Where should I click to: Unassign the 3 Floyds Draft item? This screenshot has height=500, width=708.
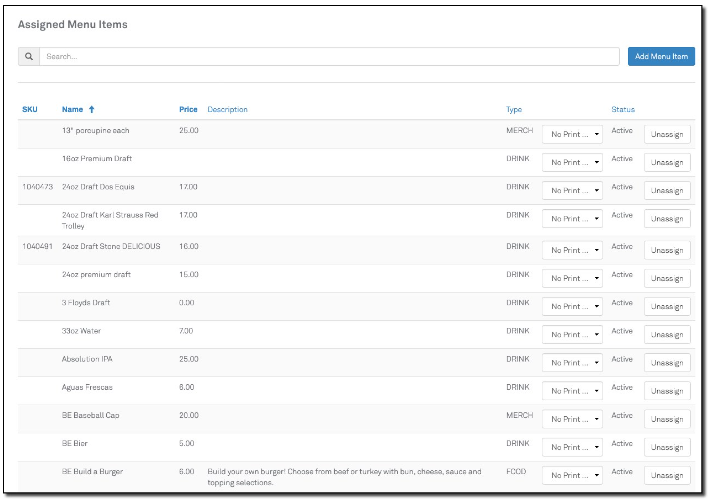tap(667, 307)
